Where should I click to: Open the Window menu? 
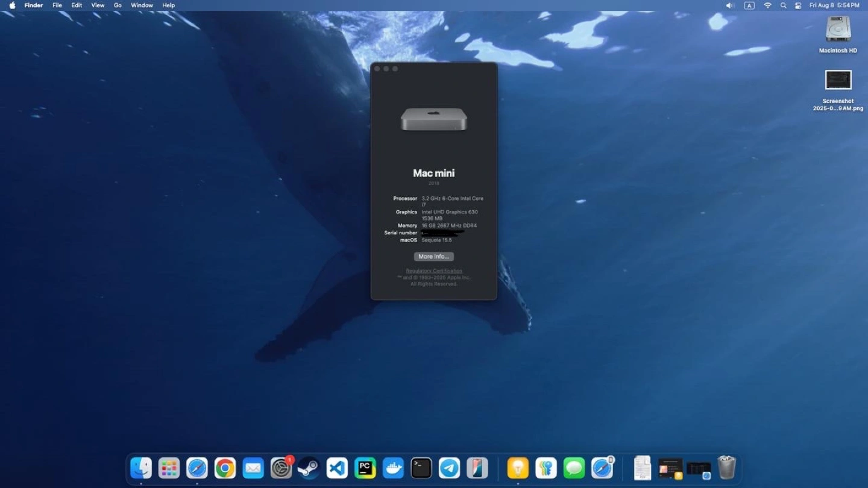click(142, 5)
